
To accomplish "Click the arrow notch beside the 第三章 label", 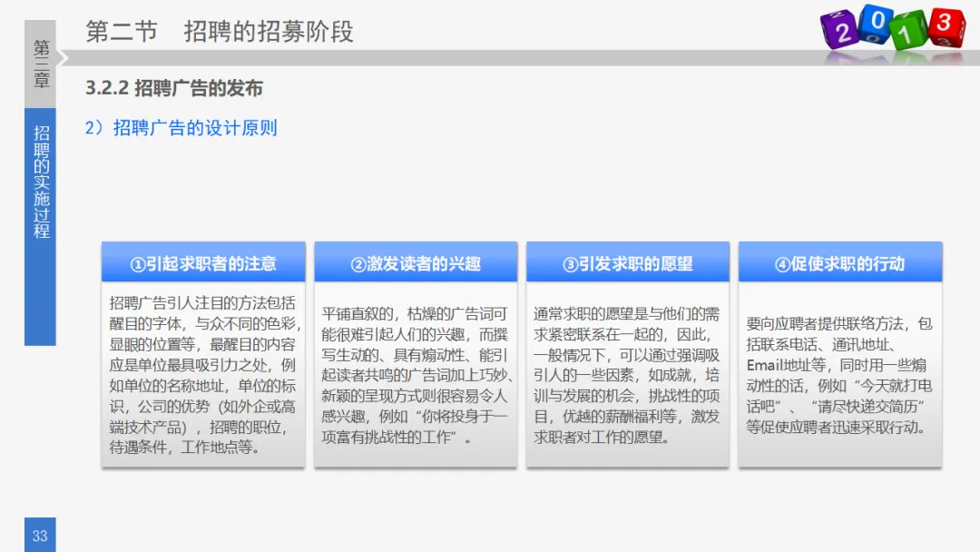I will pyautogui.click(x=62, y=58).
